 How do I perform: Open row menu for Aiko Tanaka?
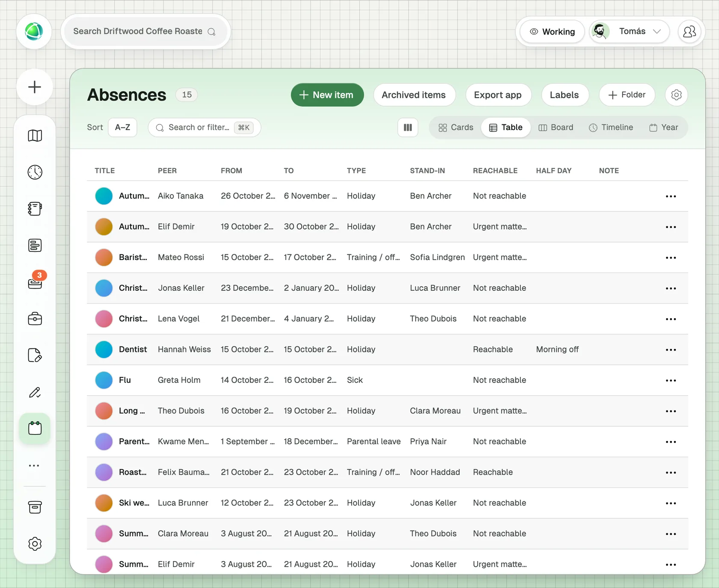coord(671,196)
